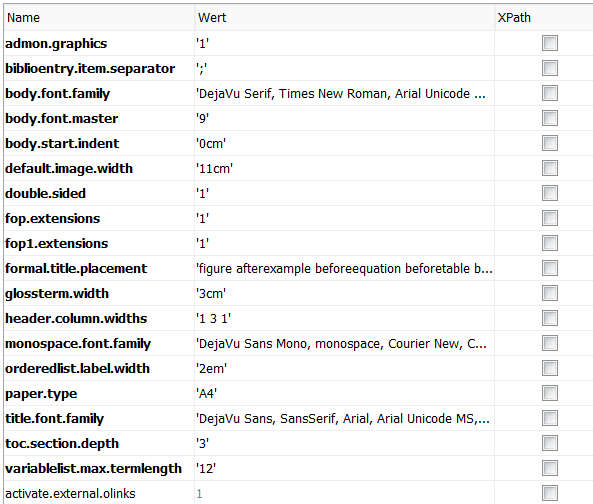Click the Wert column header
This screenshot has height=504, width=593.
point(345,17)
